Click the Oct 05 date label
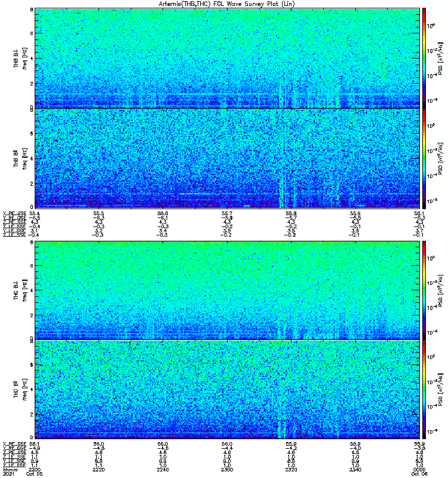Screen dimensions: 448x478 pos(35,474)
